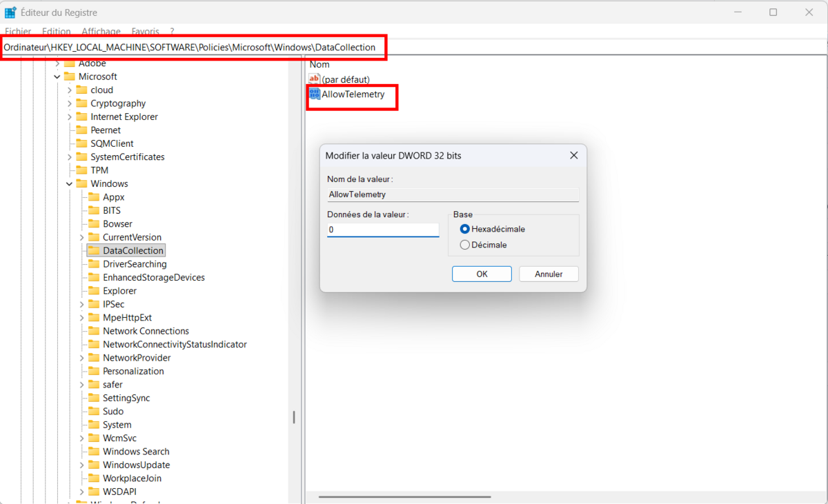The image size is (828, 504).
Task: Open the ? help menu
Action: [x=172, y=32]
